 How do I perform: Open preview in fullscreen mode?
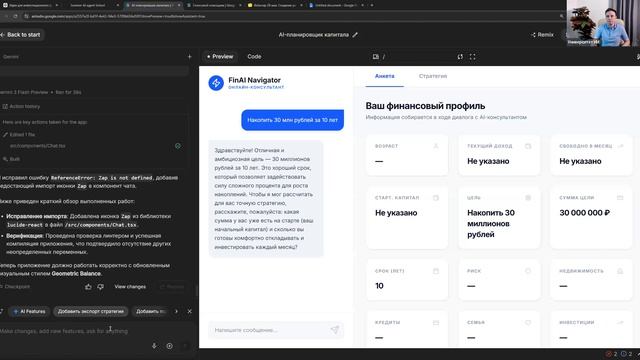click(472, 57)
